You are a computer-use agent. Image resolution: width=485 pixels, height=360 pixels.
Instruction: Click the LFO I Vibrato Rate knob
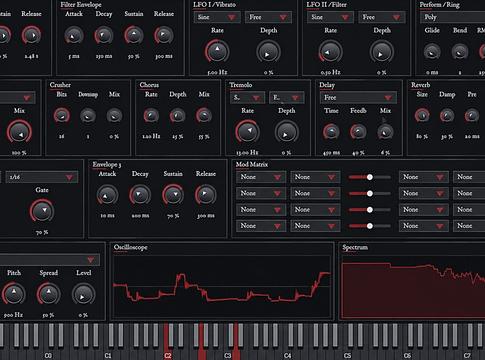[x=217, y=52]
